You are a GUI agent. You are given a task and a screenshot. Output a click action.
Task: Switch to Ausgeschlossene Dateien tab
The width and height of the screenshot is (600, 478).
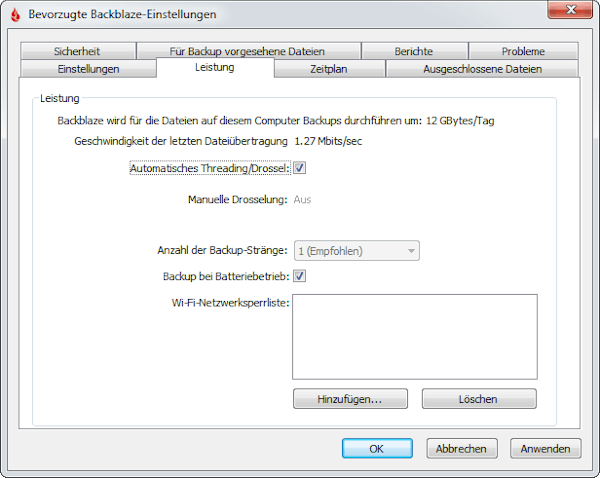(482, 69)
